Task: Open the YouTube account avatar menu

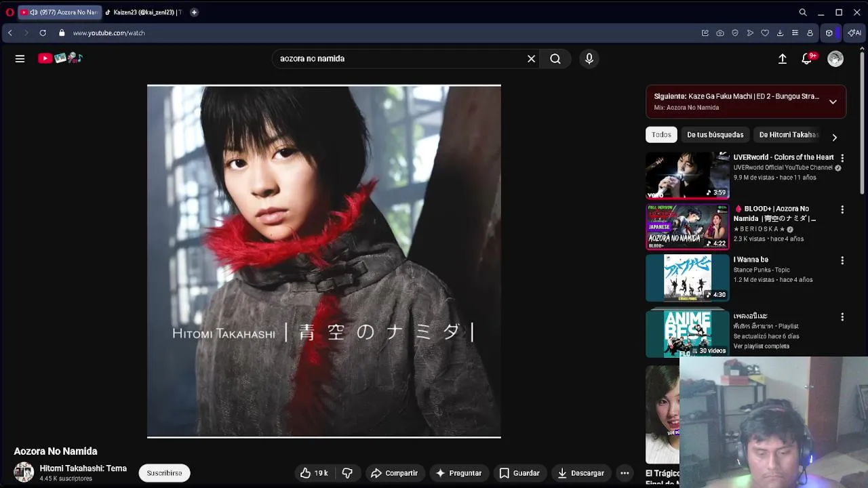Action: (x=835, y=59)
